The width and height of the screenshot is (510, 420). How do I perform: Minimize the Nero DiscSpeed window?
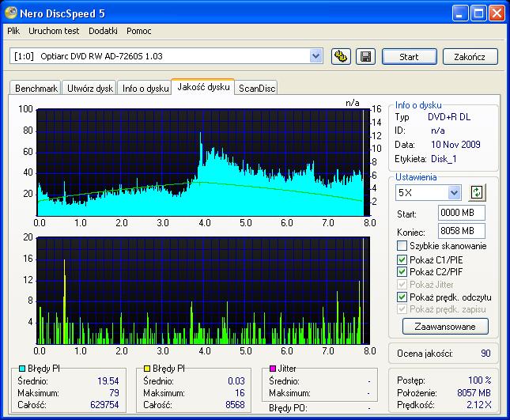click(460, 13)
